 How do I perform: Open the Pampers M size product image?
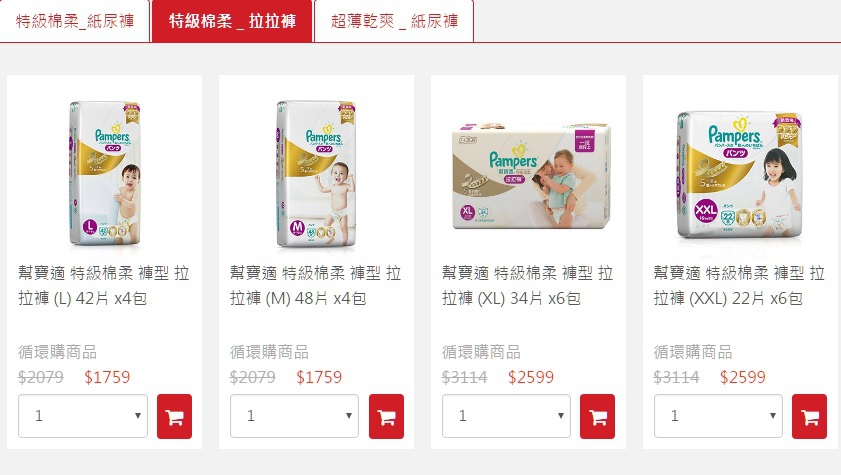click(x=316, y=173)
